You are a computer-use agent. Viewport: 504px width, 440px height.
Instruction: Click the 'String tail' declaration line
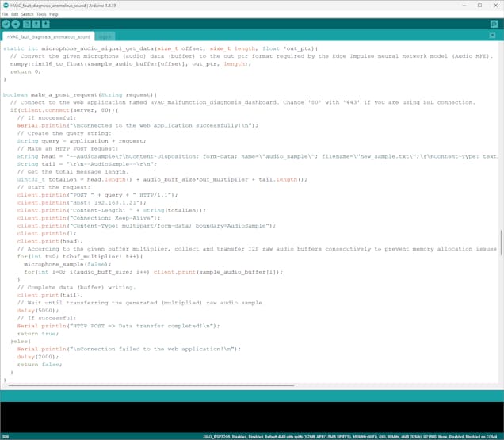click(87, 164)
